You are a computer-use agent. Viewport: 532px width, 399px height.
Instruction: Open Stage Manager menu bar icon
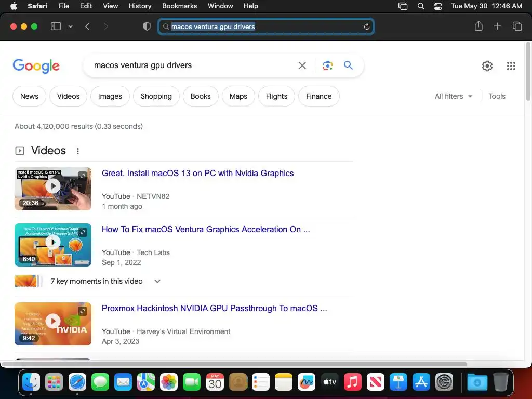click(403, 6)
